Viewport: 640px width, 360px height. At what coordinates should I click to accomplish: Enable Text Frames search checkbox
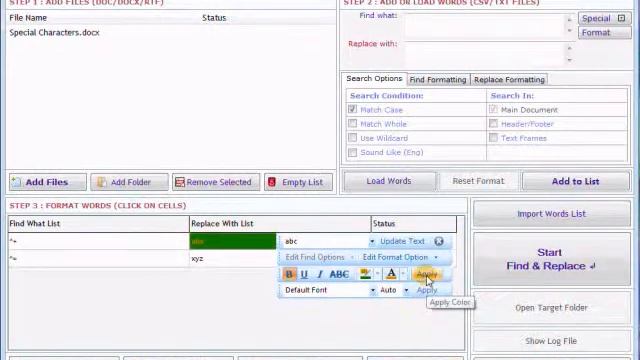(493, 138)
